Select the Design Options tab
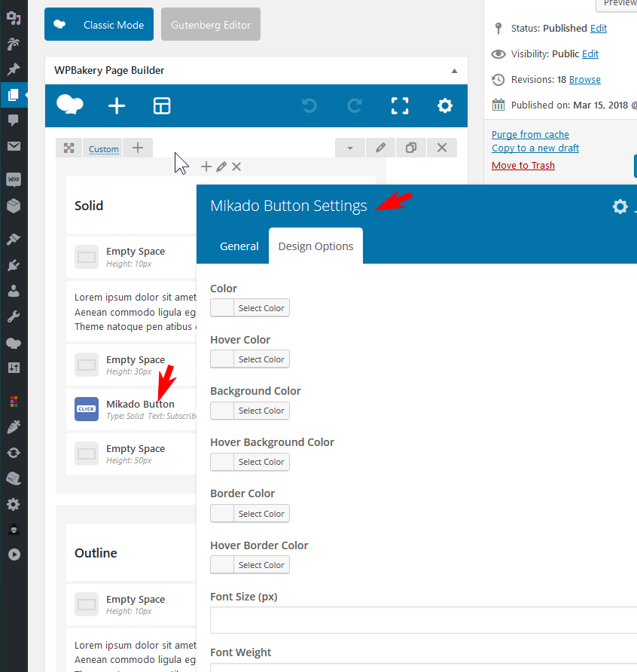 pos(315,246)
